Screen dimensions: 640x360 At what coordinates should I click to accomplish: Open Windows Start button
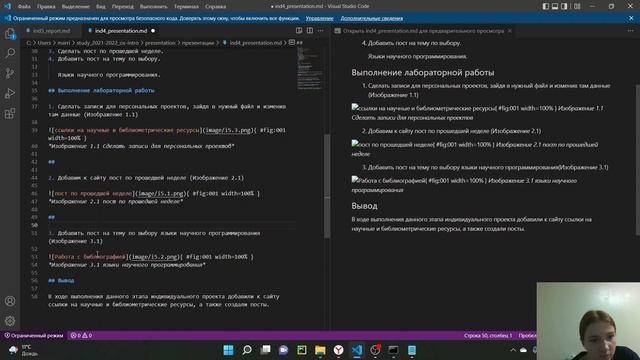point(229,350)
